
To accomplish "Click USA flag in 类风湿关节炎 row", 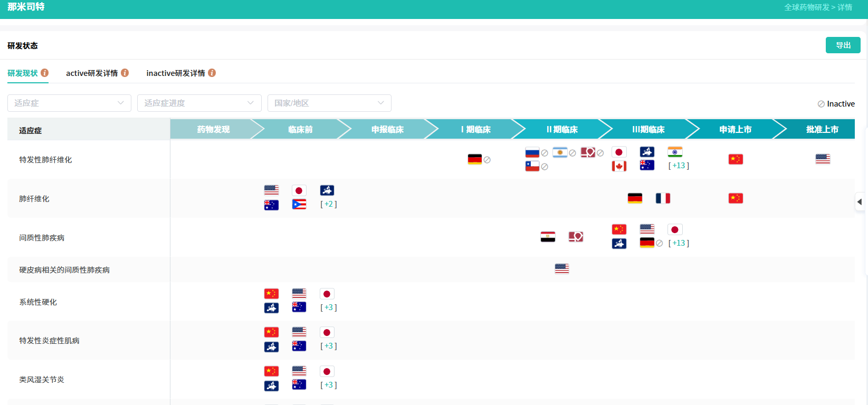I will click(x=299, y=371).
